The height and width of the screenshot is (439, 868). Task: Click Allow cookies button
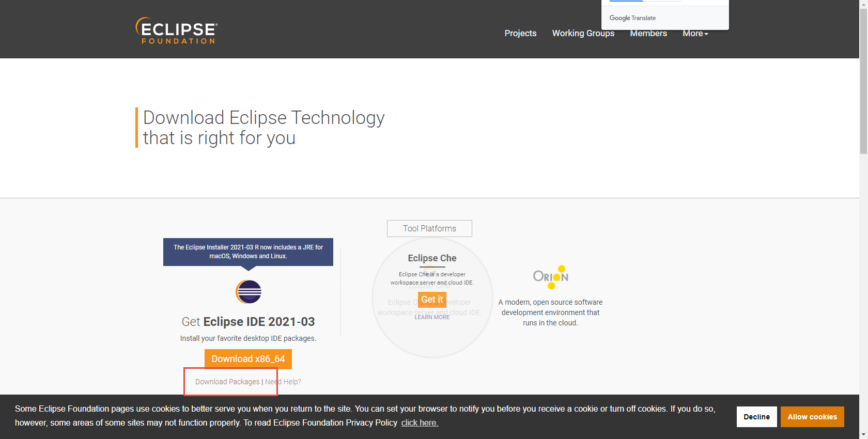click(x=812, y=417)
